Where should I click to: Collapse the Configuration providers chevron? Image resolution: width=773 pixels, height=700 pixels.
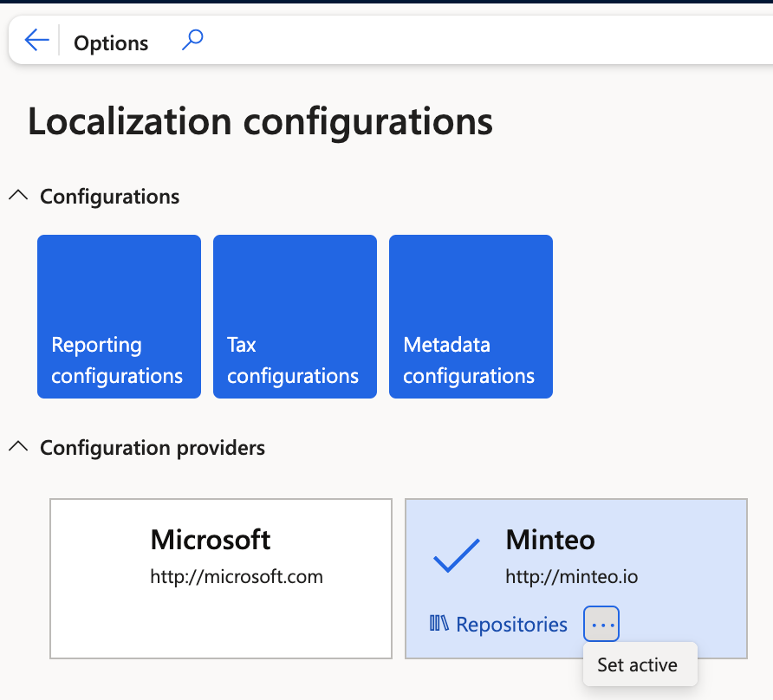coord(18,447)
